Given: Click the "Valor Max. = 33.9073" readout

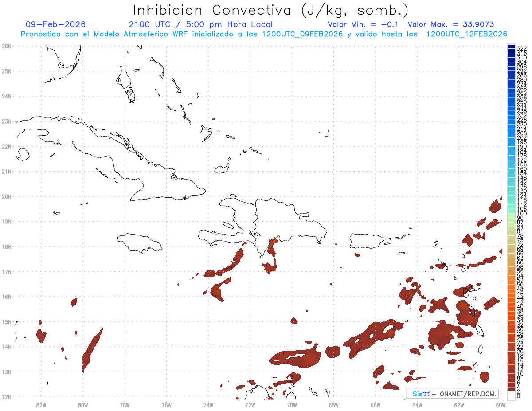Looking at the screenshot, I should pyautogui.click(x=450, y=24).
